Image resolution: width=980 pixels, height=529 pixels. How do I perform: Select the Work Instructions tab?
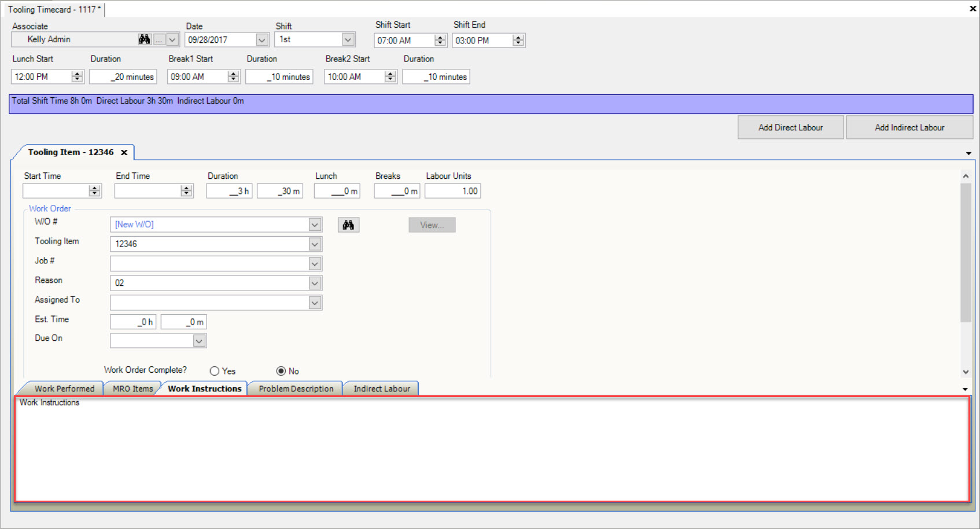(204, 389)
